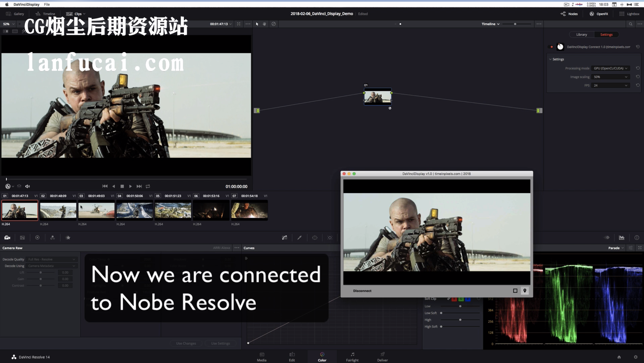
Task: Open the Parade scope type dropdown
Action: pos(616,248)
